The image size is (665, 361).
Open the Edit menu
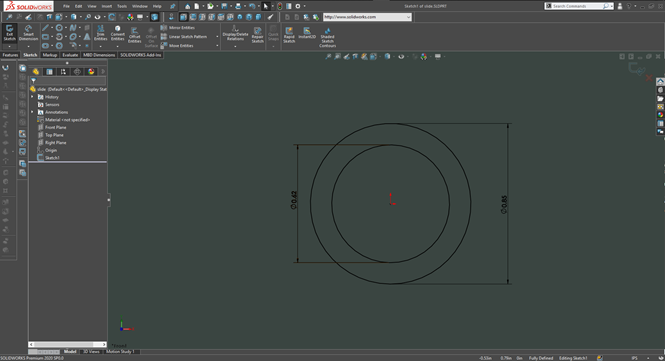[78, 6]
